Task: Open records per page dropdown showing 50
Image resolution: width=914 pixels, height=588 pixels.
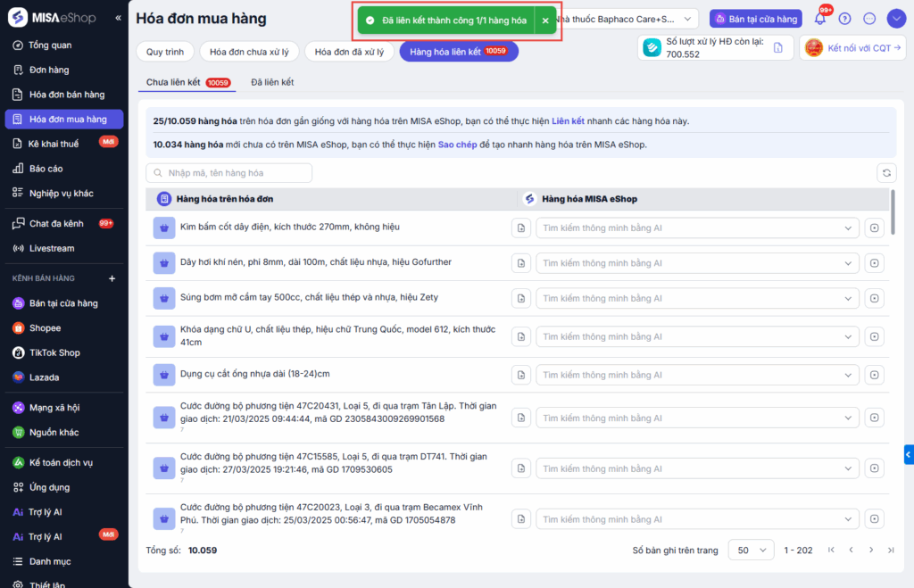Action: pos(751,551)
